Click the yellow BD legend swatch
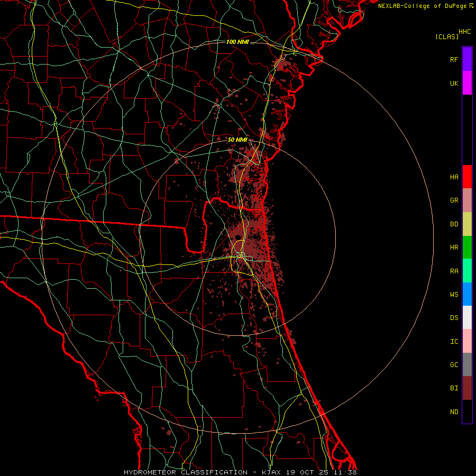This screenshot has height=476, width=476. pyautogui.click(x=467, y=224)
